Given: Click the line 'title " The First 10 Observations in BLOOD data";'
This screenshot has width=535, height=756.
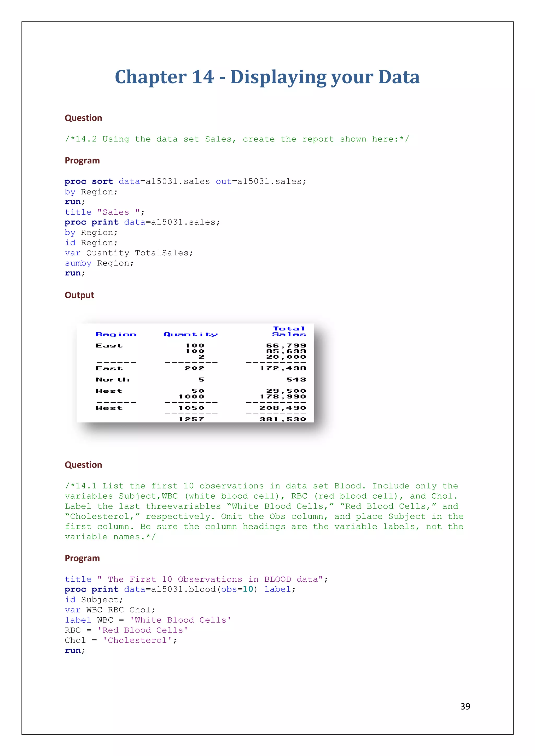Looking at the screenshot, I should pyautogui.click(x=196, y=579).
